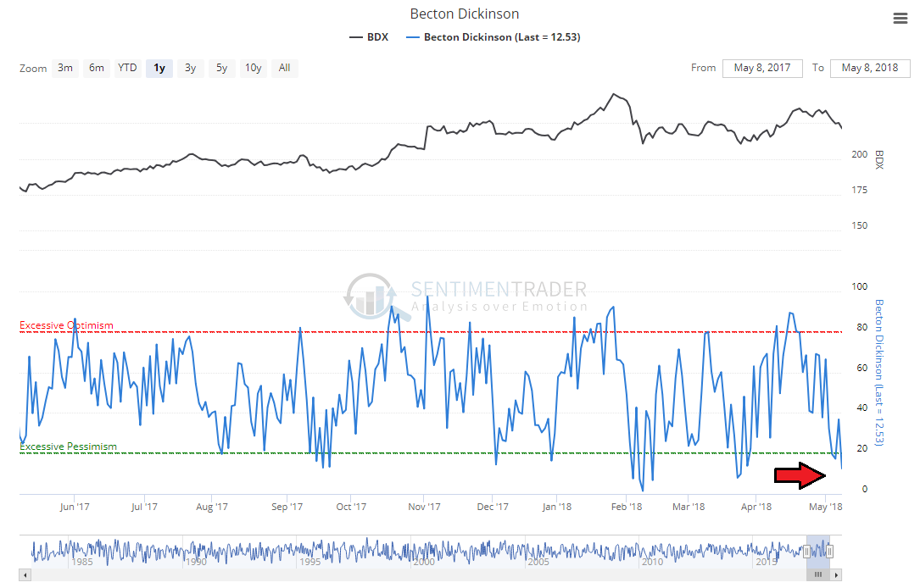
Task: Click the 100 sentiment axis label
Action: point(860,286)
